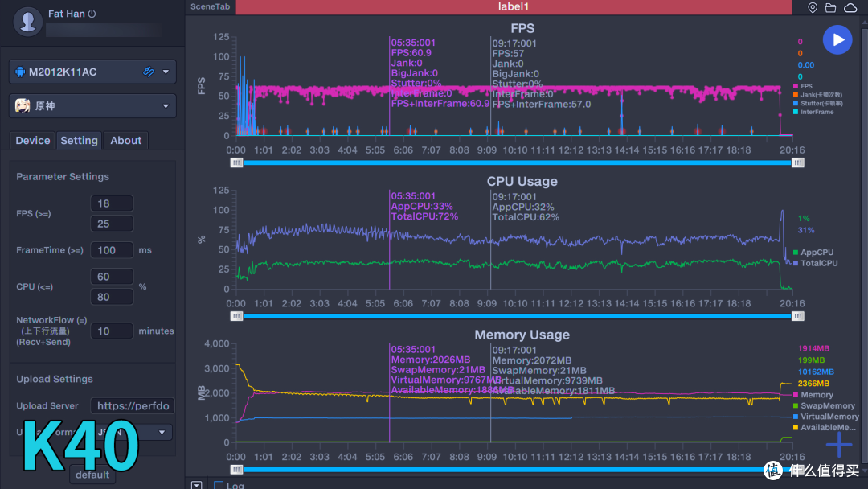Viewport: 868px width, 489px height.
Task: Click the USB link icon on device selector
Action: pos(149,72)
